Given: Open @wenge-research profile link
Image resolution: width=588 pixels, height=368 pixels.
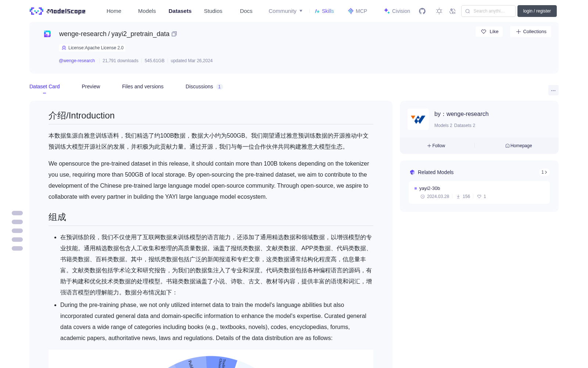Looking at the screenshot, I should [x=77, y=61].
